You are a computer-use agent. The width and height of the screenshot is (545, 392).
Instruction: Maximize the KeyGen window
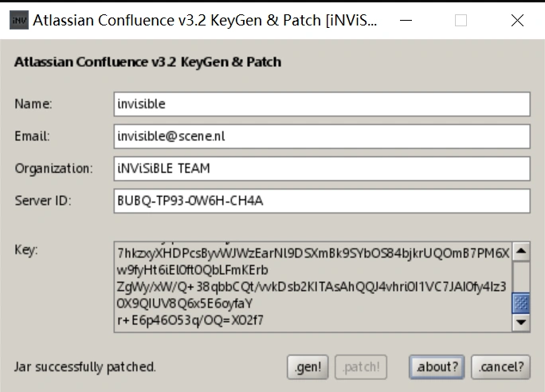[x=461, y=21]
